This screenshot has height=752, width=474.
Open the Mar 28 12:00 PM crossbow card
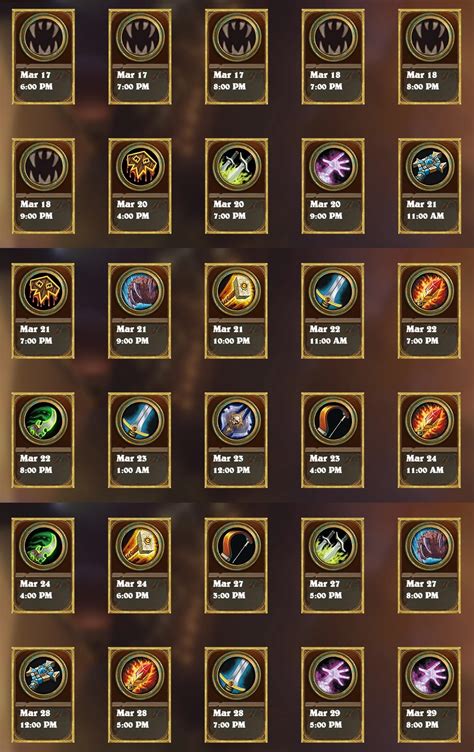click(x=43, y=695)
